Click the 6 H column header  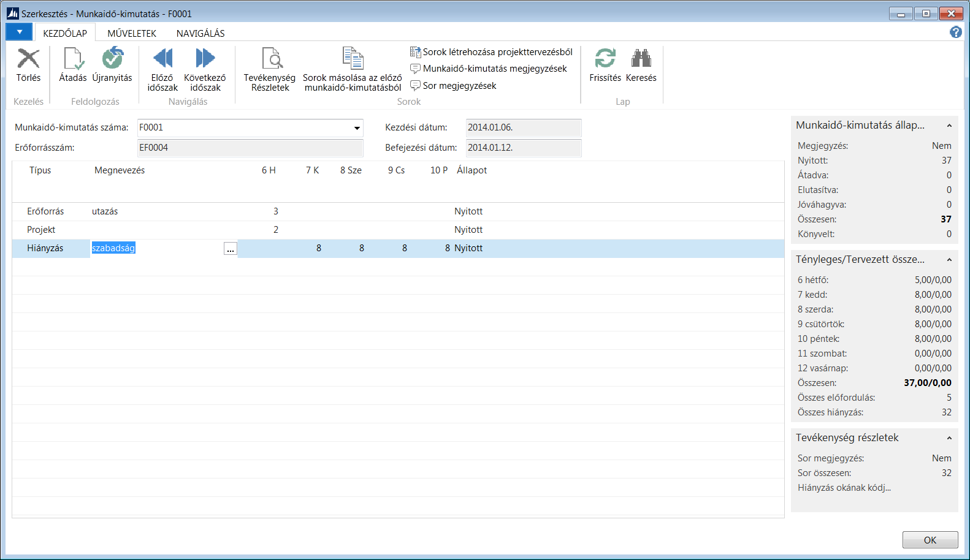269,170
